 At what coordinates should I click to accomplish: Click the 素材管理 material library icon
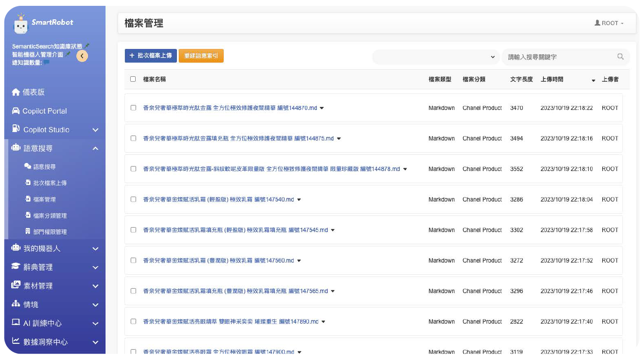click(15, 285)
